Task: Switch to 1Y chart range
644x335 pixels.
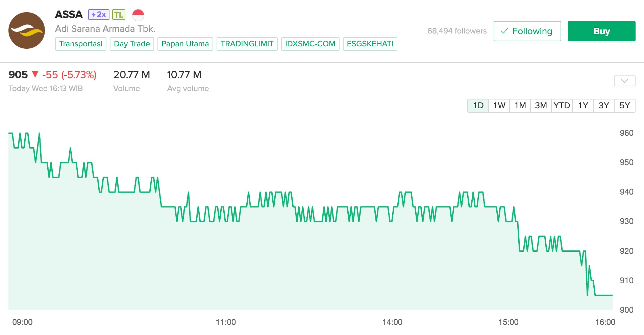Action: [x=583, y=106]
